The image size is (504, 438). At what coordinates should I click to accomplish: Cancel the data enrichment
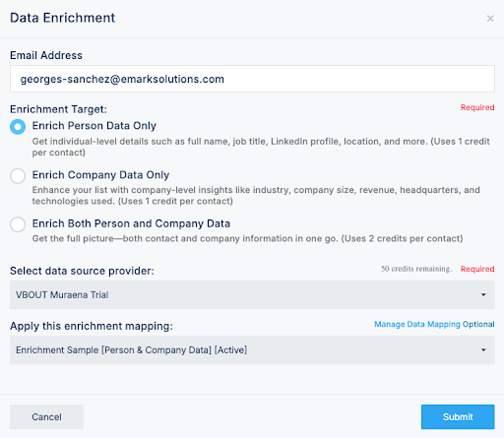[x=46, y=416]
